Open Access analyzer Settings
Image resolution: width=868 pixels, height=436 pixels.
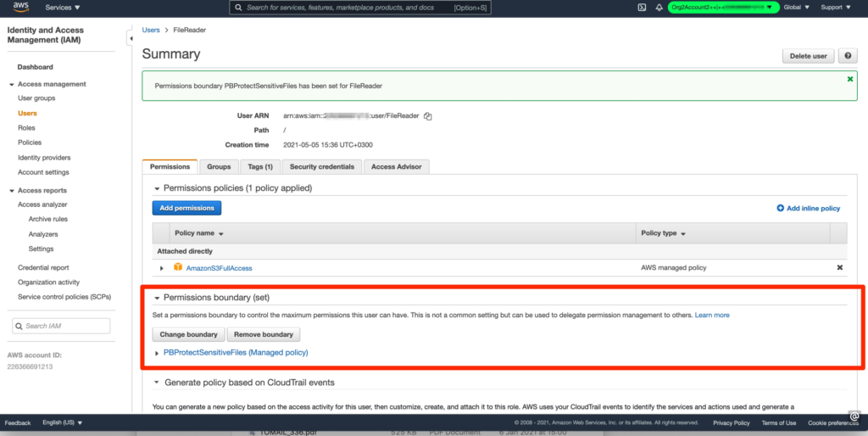[x=41, y=249]
